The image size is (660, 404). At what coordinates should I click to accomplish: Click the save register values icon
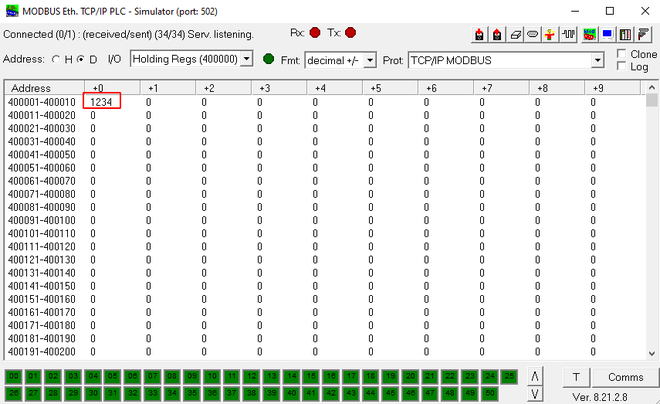(x=497, y=34)
